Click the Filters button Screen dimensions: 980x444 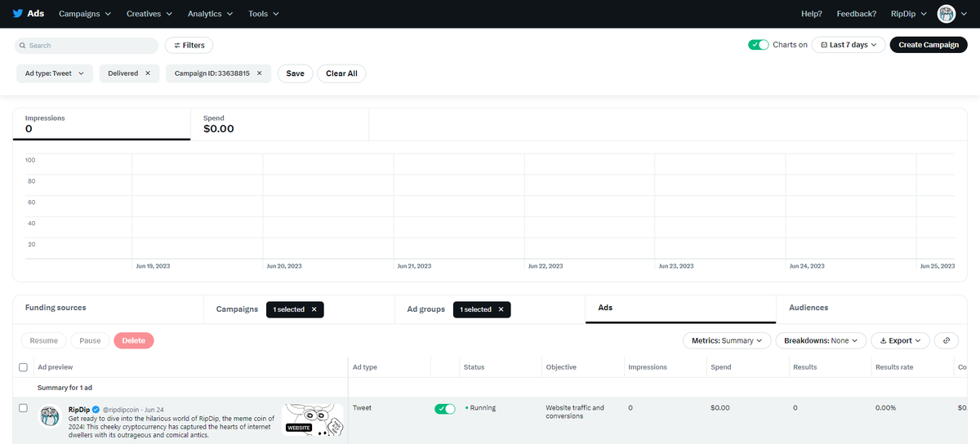[189, 46]
